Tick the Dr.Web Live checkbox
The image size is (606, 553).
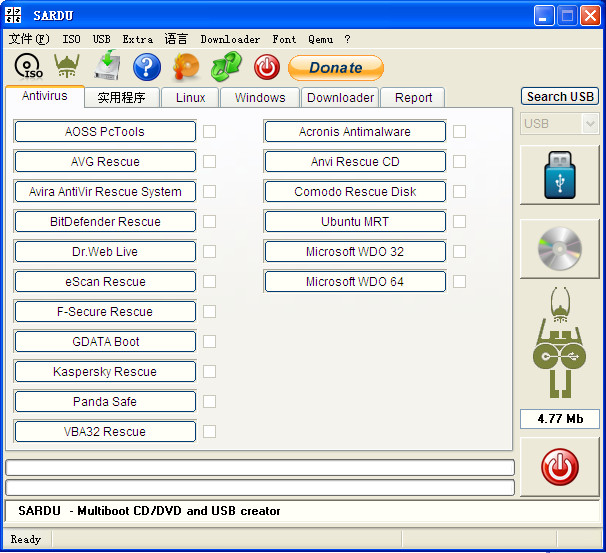[209, 252]
